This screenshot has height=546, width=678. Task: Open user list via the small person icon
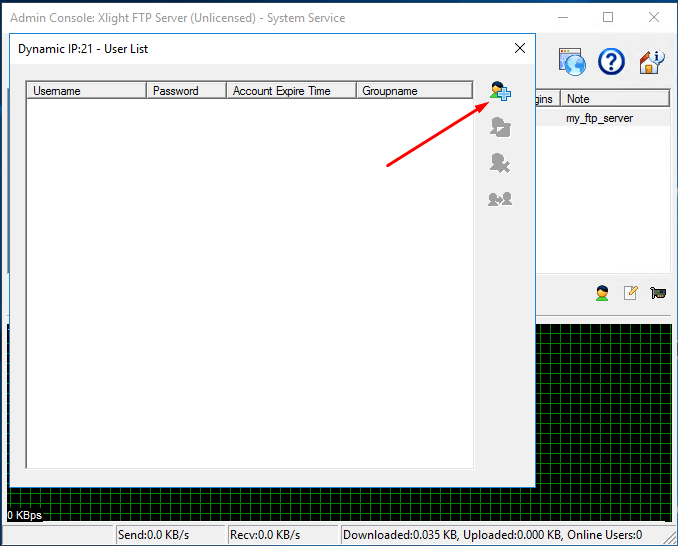coord(602,293)
